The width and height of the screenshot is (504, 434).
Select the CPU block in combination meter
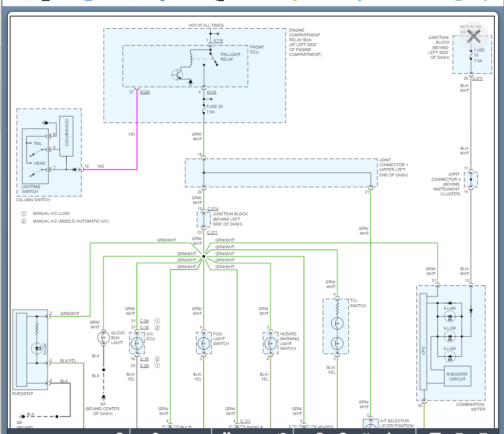423,341
